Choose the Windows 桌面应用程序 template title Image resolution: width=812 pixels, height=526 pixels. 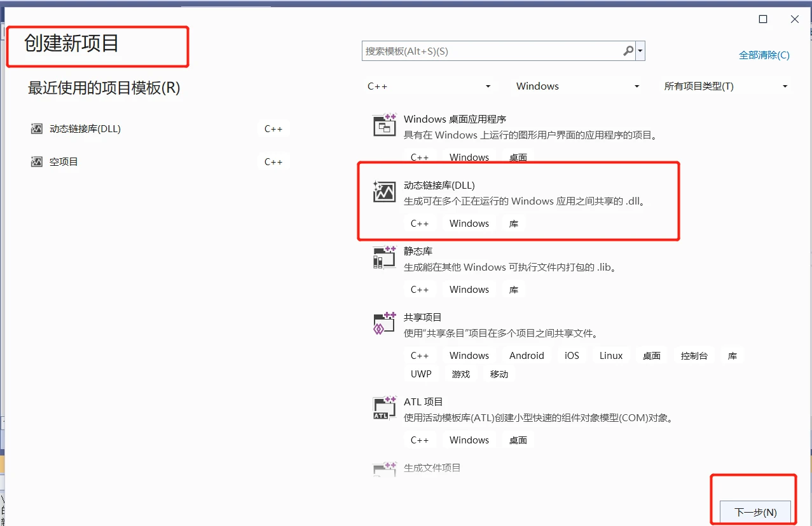pyautogui.click(x=455, y=119)
